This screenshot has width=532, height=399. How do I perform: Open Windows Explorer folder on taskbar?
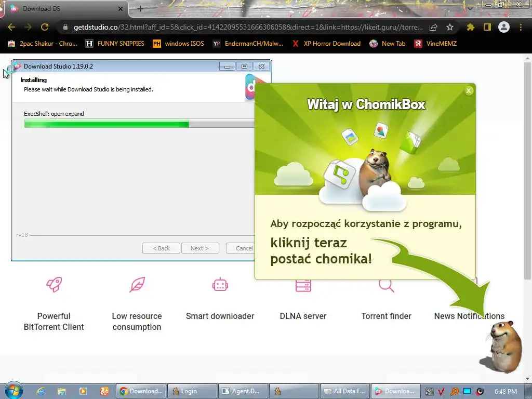[x=61, y=391]
